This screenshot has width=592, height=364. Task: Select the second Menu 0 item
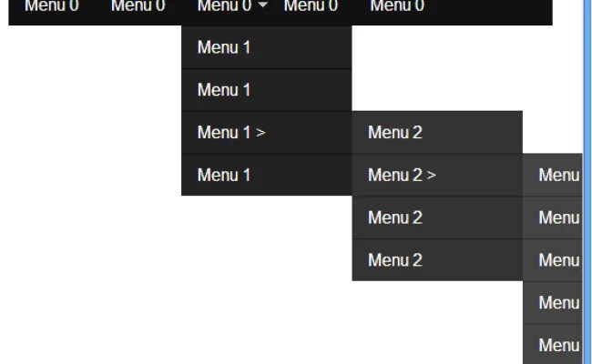click(x=138, y=6)
